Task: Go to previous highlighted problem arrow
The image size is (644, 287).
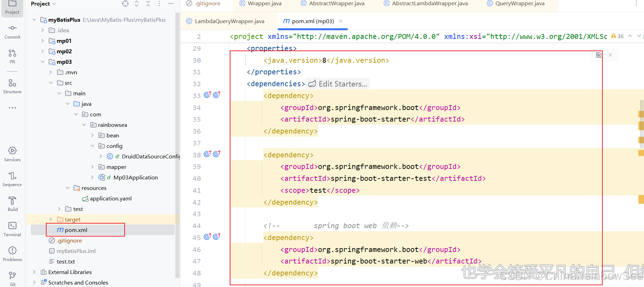Action: pyautogui.click(x=630, y=36)
